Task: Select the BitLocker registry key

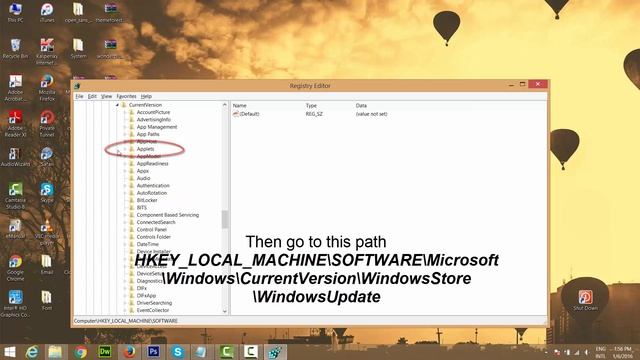Action: 147,200
